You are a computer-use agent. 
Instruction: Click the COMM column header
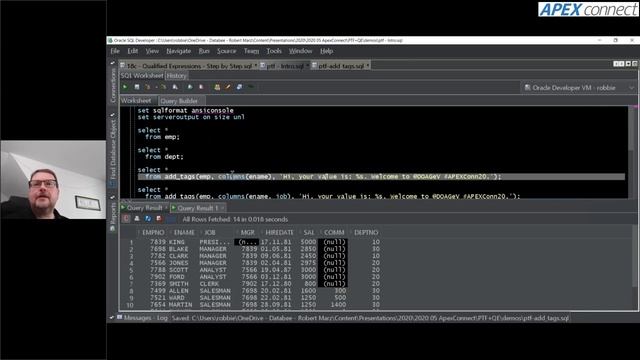[x=334, y=232]
